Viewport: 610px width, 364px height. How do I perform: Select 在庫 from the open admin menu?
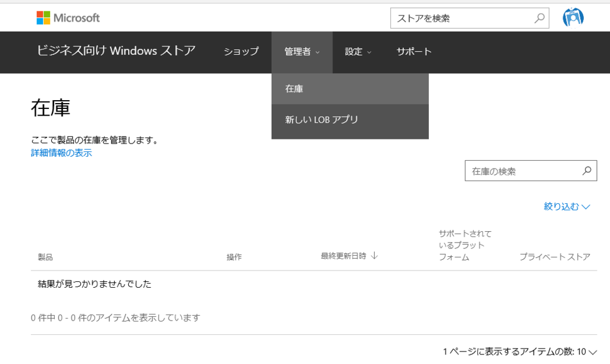tap(295, 88)
